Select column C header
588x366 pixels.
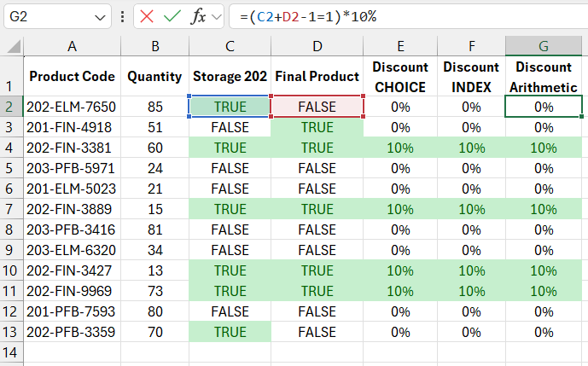coord(230,46)
